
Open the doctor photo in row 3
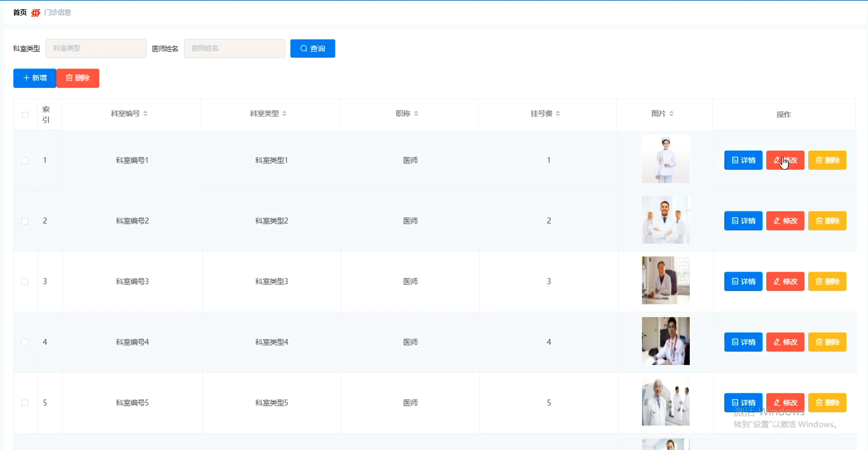pos(666,280)
